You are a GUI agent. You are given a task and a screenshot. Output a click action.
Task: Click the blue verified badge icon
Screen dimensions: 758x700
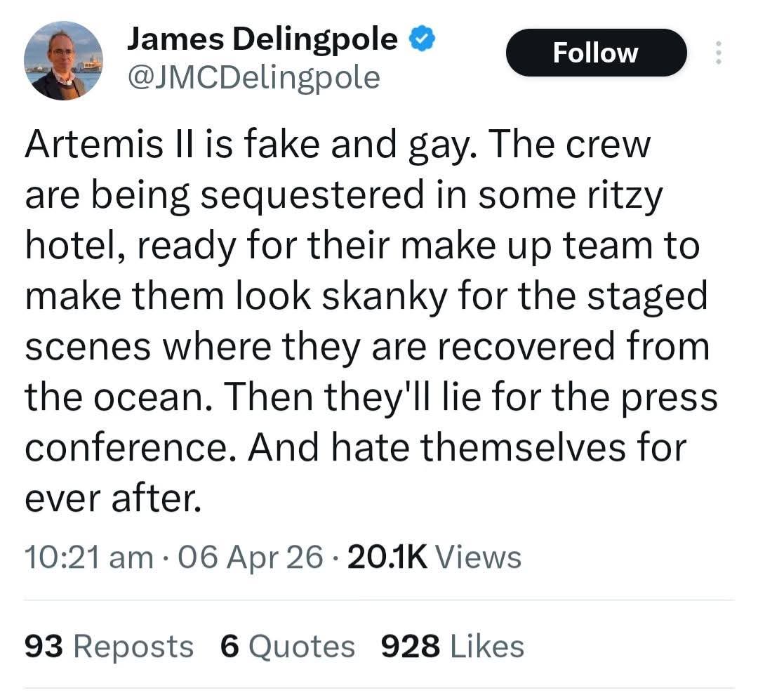click(423, 39)
